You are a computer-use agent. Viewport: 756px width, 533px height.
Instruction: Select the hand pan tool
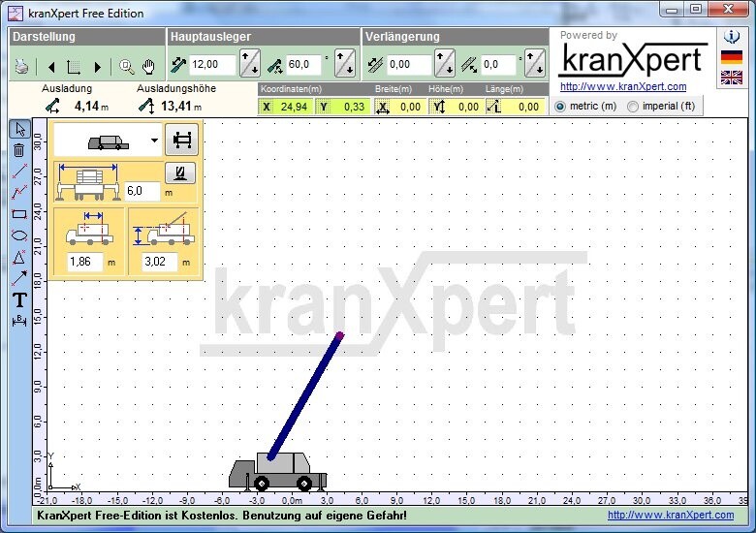(148, 67)
